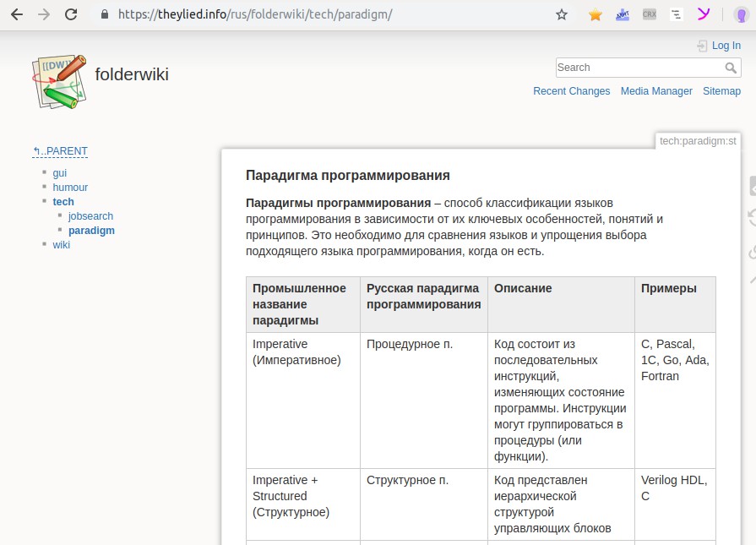
Task: Click the DokuWiki logo image
Action: 59,82
